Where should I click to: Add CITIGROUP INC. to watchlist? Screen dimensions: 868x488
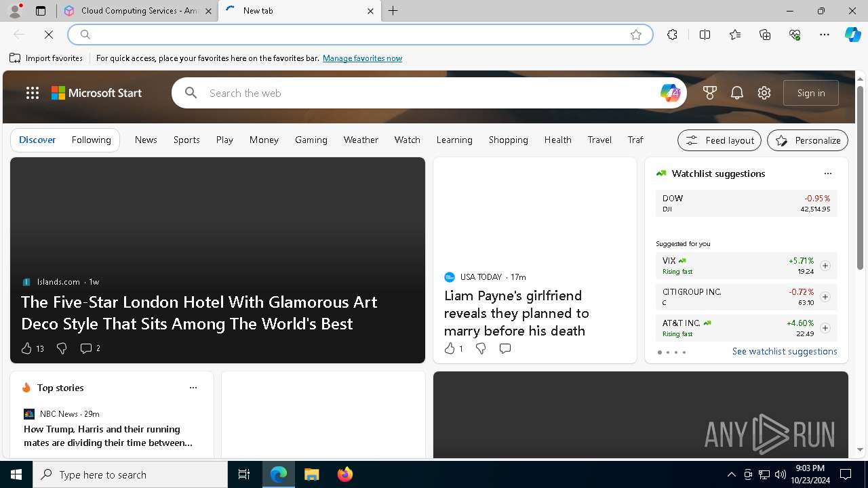pos(825,297)
